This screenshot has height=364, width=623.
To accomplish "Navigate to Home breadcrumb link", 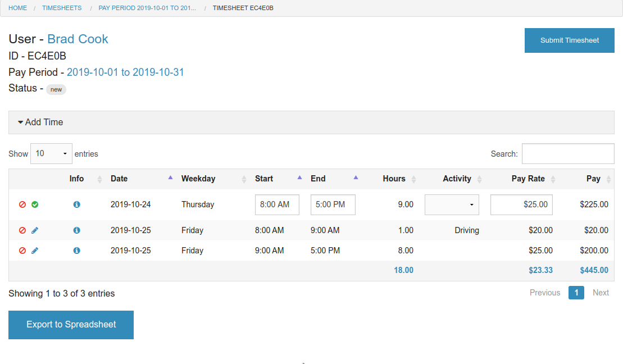I will pyautogui.click(x=17, y=8).
